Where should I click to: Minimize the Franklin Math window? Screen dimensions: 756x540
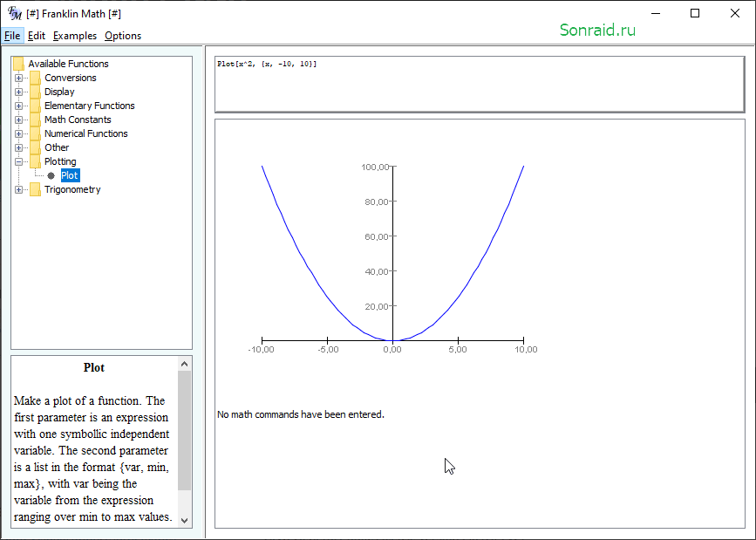pyautogui.click(x=656, y=13)
